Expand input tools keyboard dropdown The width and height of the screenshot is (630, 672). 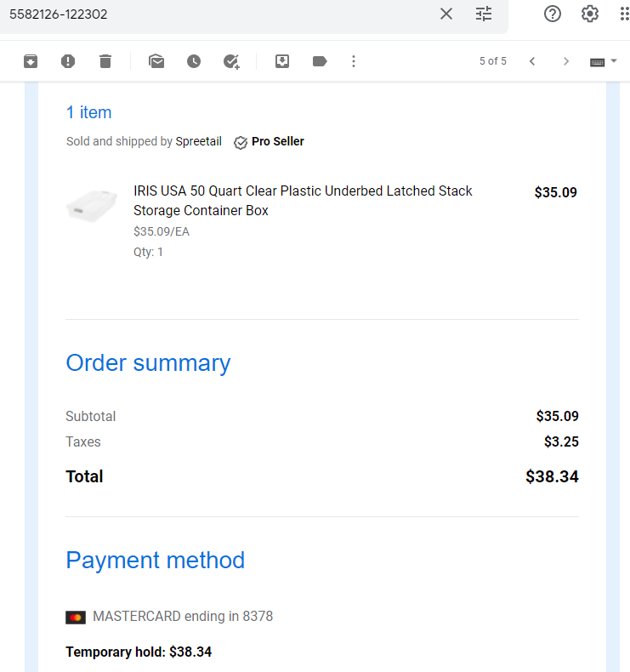tap(613, 61)
